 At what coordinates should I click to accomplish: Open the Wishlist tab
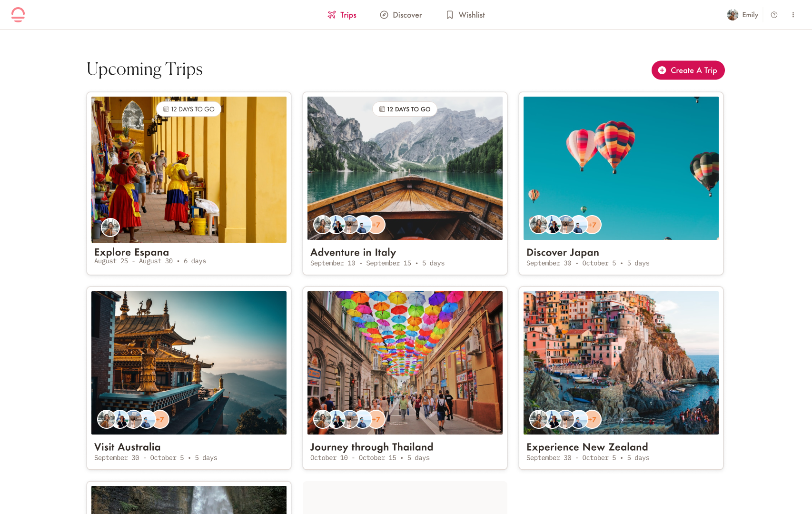(x=465, y=15)
